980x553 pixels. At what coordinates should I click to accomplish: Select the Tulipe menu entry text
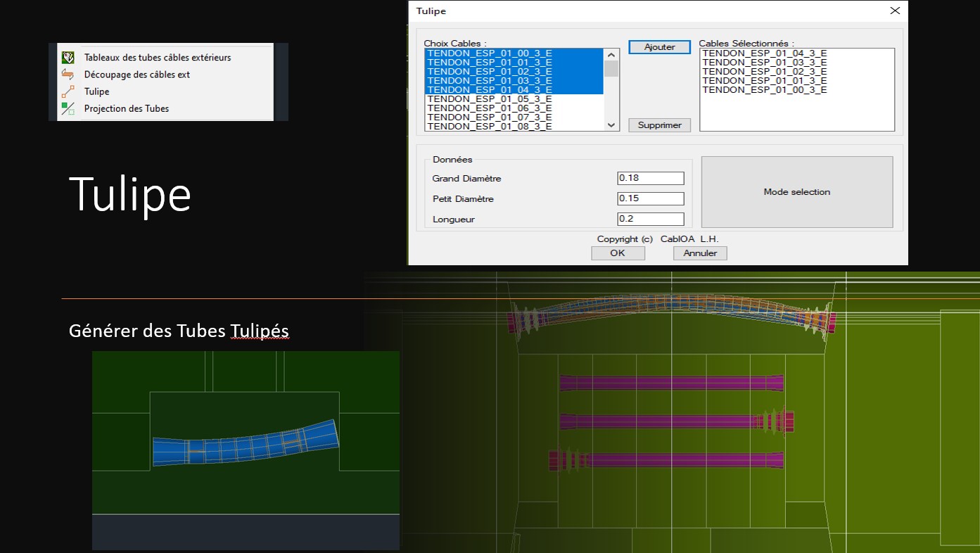[96, 91]
